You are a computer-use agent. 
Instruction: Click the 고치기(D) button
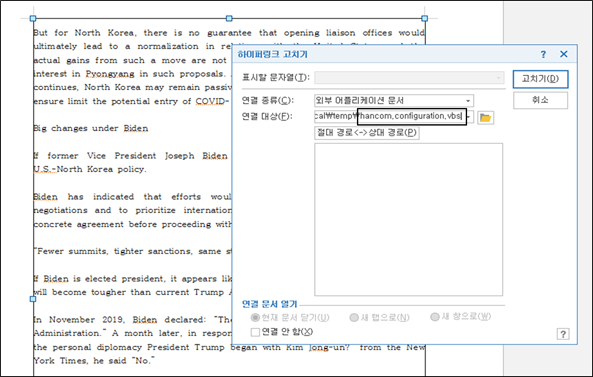coord(540,79)
